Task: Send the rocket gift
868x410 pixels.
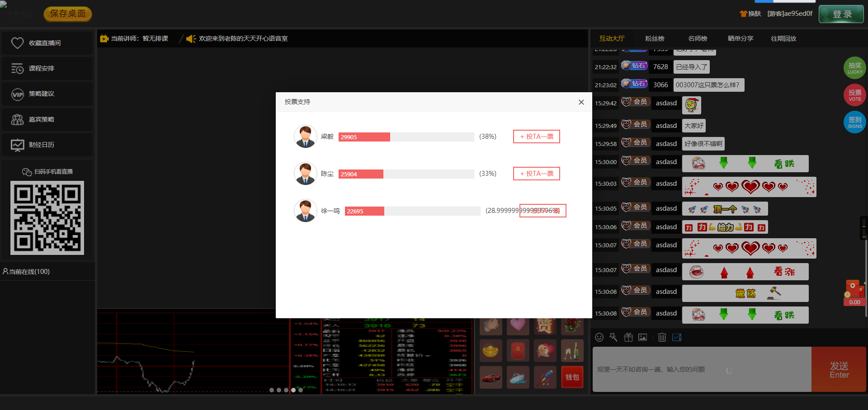Action: pyautogui.click(x=545, y=377)
